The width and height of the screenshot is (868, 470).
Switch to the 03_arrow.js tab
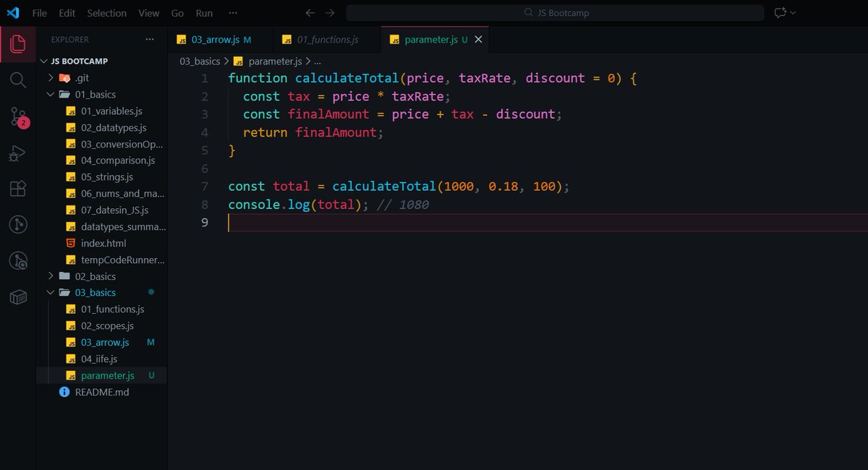coord(220,40)
